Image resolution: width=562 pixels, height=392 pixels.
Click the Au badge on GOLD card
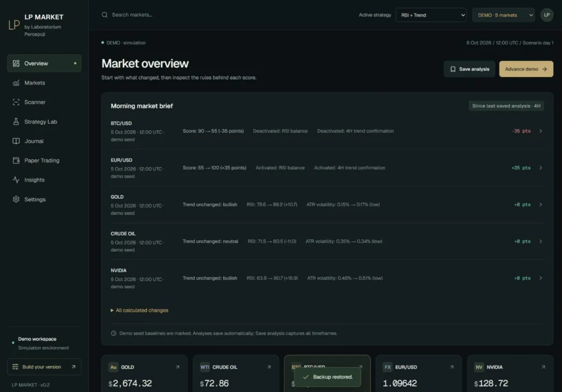pos(113,367)
